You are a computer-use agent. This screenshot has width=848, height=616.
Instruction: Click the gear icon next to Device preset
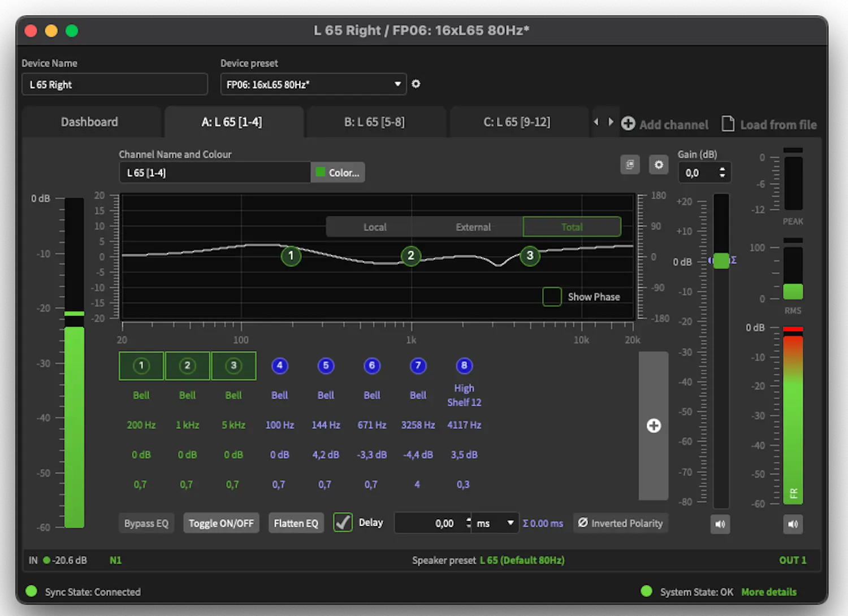point(416,84)
